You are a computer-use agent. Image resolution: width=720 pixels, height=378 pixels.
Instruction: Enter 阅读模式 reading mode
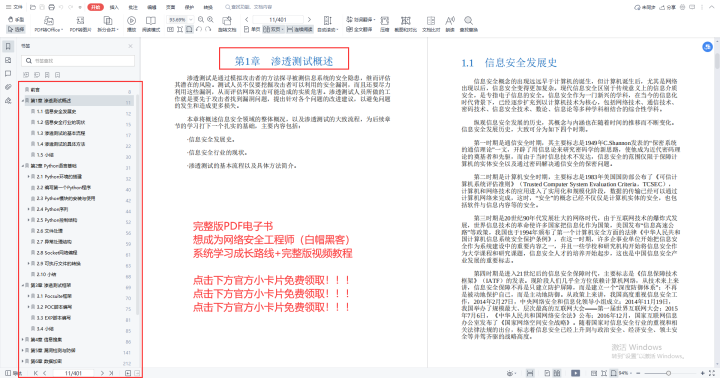click(x=151, y=24)
